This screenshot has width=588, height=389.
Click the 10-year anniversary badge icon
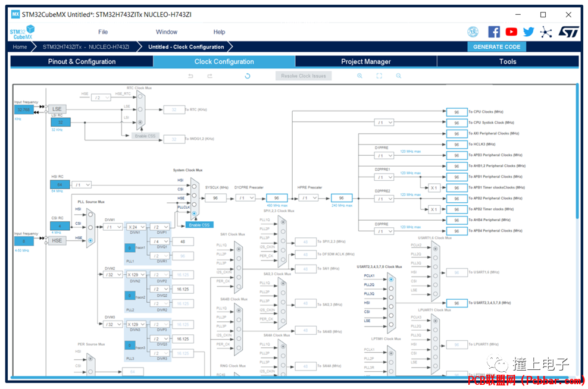pyautogui.click(x=473, y=32)
